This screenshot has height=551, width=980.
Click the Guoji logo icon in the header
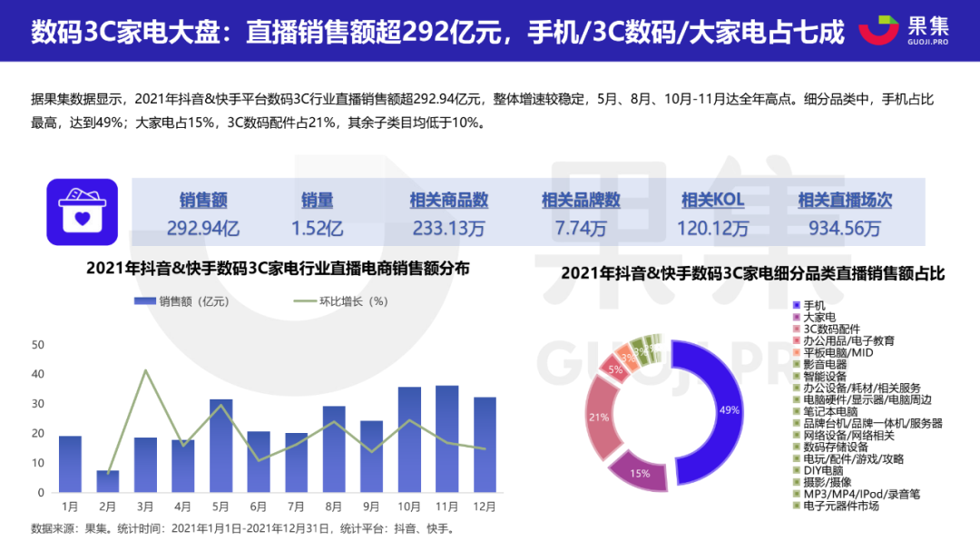(x=878, y=30)
